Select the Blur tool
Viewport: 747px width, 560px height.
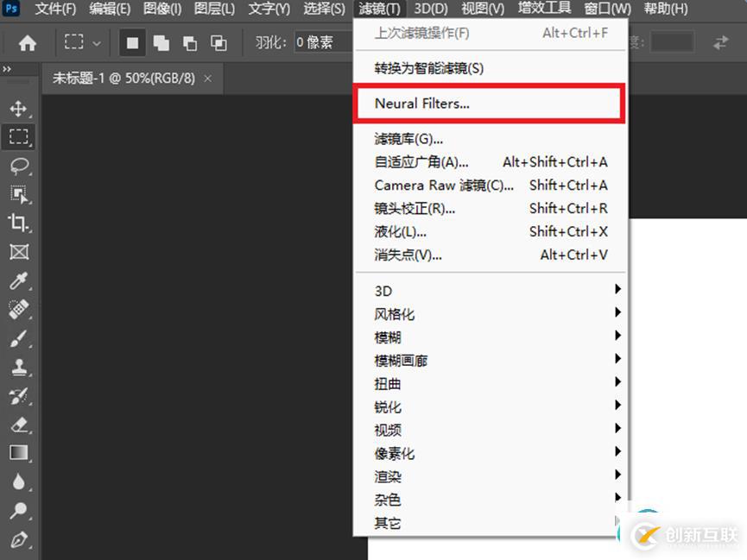[19, 481]
